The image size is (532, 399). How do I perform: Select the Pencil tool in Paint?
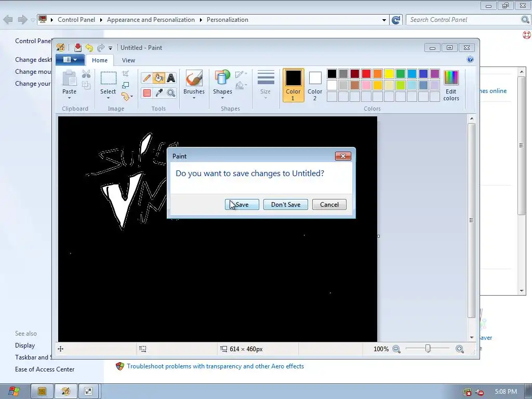(x=147, y=78)
